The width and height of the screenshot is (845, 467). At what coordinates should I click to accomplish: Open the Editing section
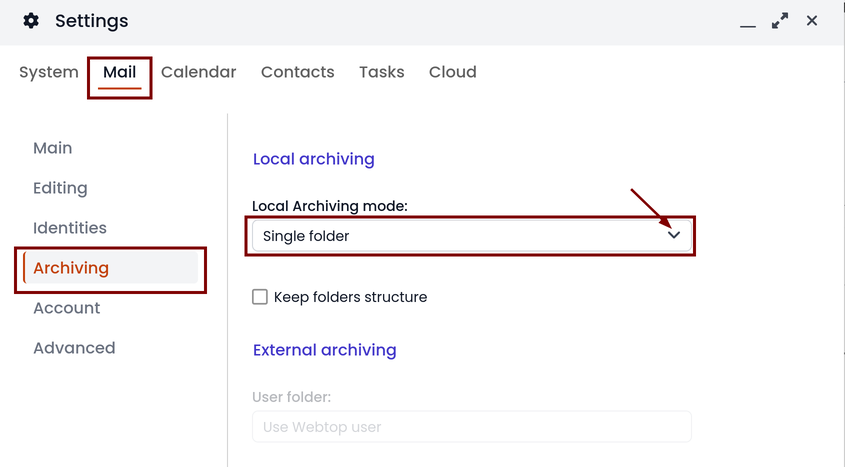[60, 188]
